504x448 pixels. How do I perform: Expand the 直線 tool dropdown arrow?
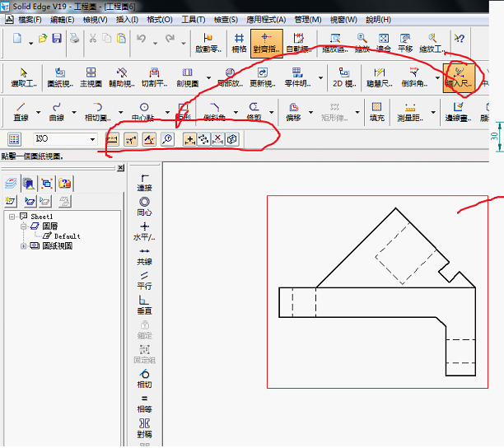38,112
